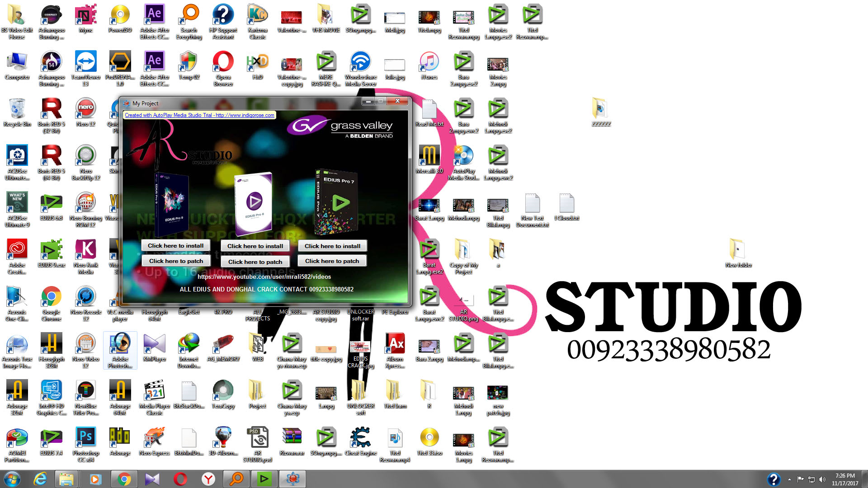Click install button under EDIUS Pro 7 box
The image size is (868, 488).
click(332, 246)
